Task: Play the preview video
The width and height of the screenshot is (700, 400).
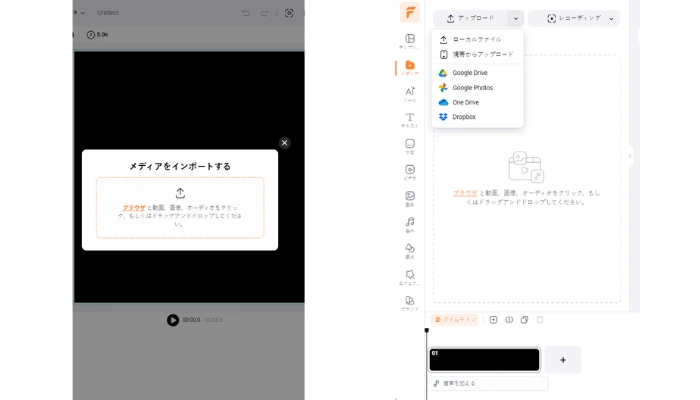Action: 173,320
